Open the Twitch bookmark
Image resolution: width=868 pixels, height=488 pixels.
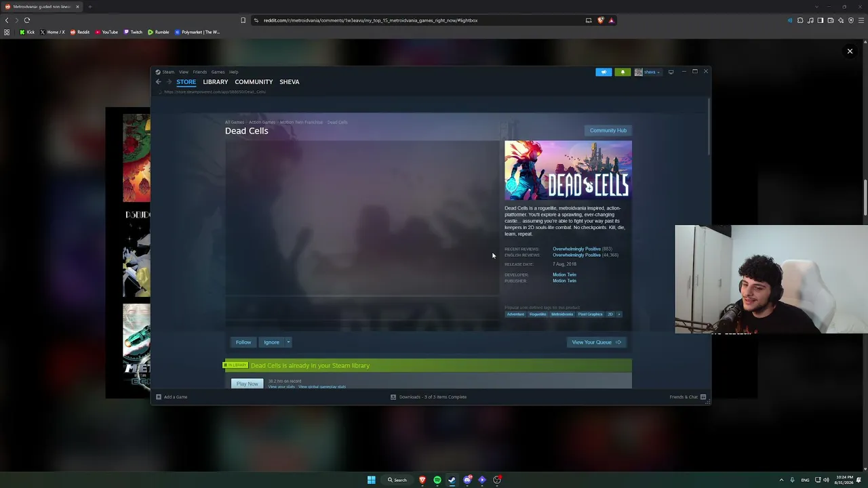coord(134,32)
